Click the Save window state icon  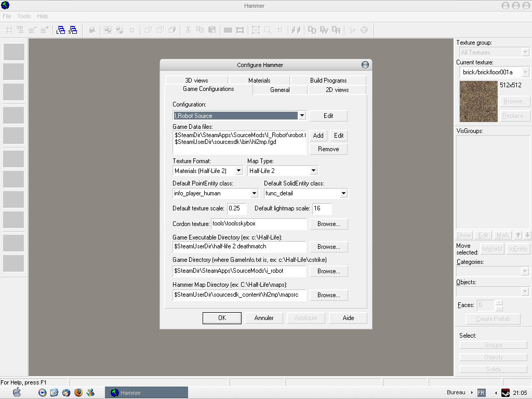pos(73,30)
